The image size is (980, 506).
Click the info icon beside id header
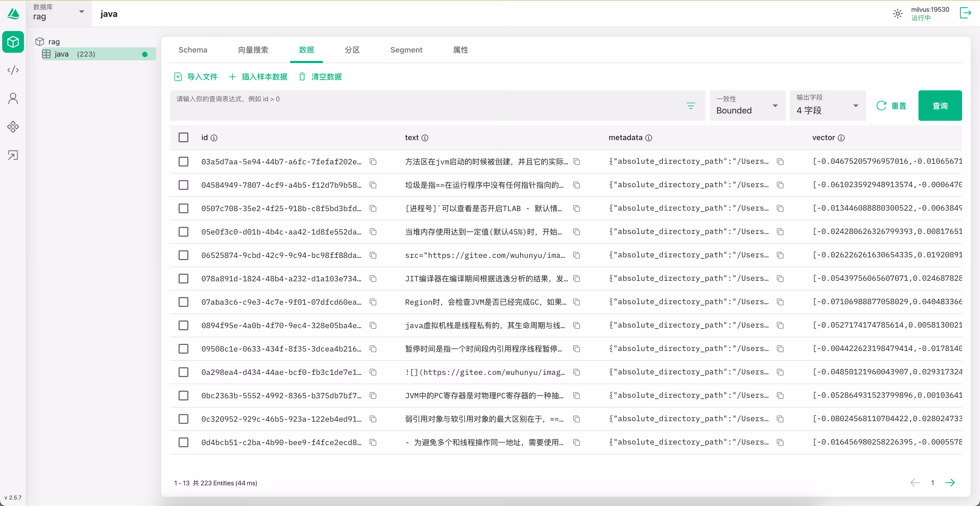click(x=214, y=138)
